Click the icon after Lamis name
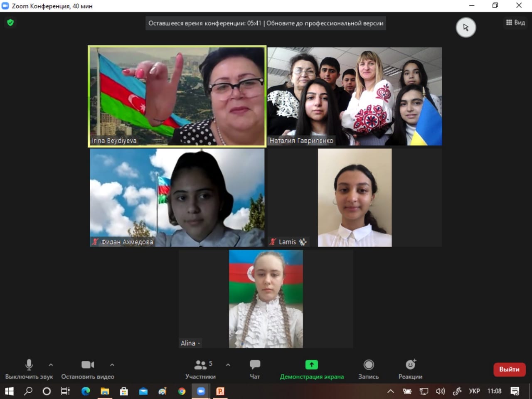 pyautogui.click(x=303, y=241)
